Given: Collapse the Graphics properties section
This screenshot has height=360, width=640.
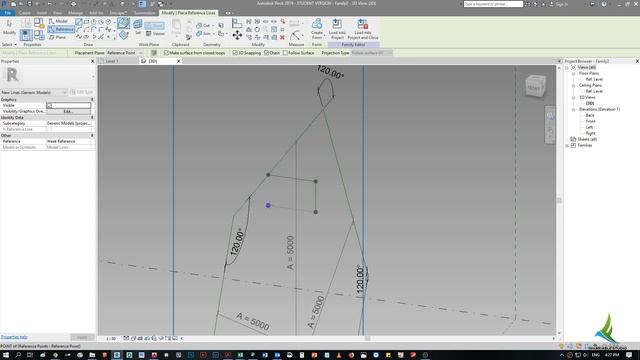Looking at the screenshot, I should click(92, 99).
